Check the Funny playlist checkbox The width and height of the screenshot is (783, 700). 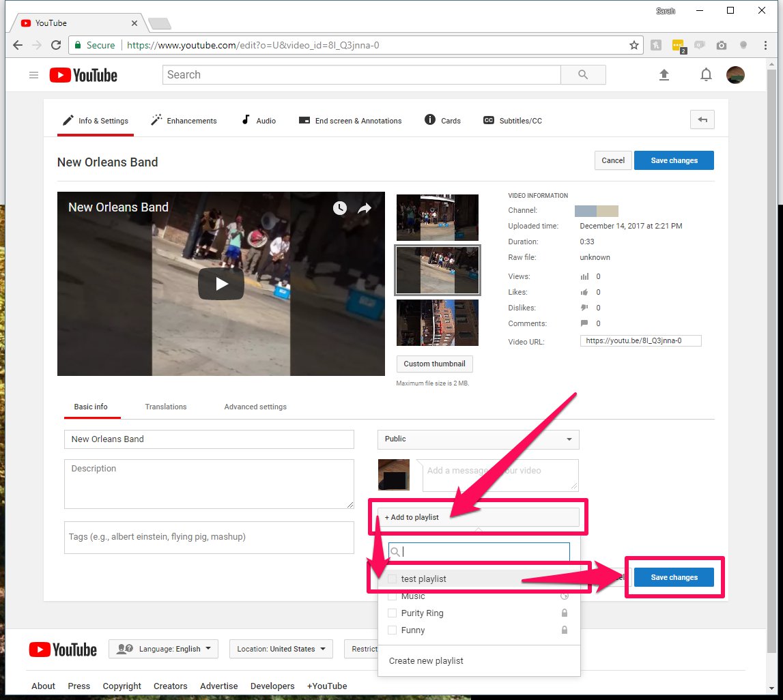[x=393, y=630]
